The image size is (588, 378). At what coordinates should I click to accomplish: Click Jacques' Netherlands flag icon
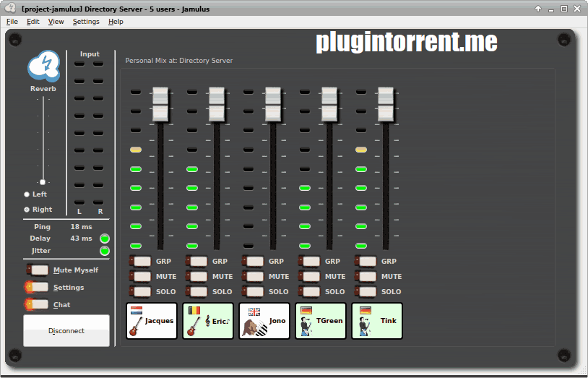coord(136,311)
